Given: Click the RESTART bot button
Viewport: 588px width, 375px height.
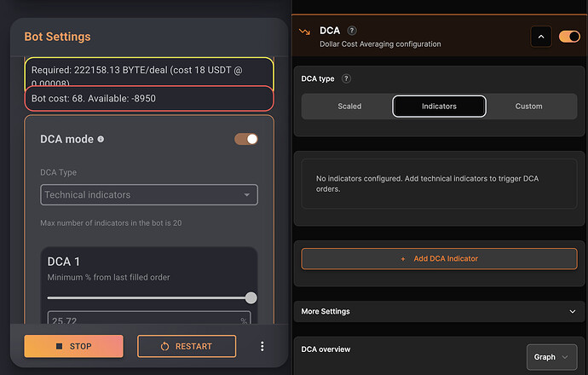Looking at the screenshot, I should (x=187, y=346).
